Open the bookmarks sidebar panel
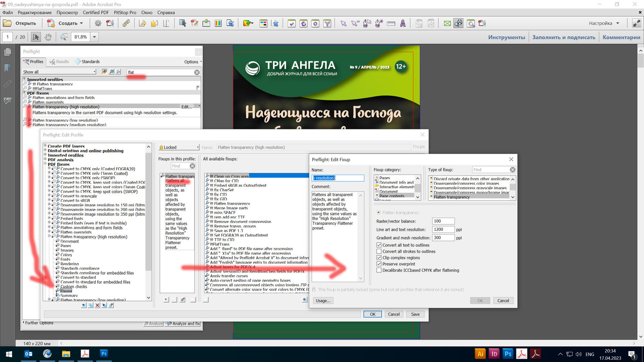Image resolution: width=644 pixels, height=362 pixels. [x=7, y=68]
